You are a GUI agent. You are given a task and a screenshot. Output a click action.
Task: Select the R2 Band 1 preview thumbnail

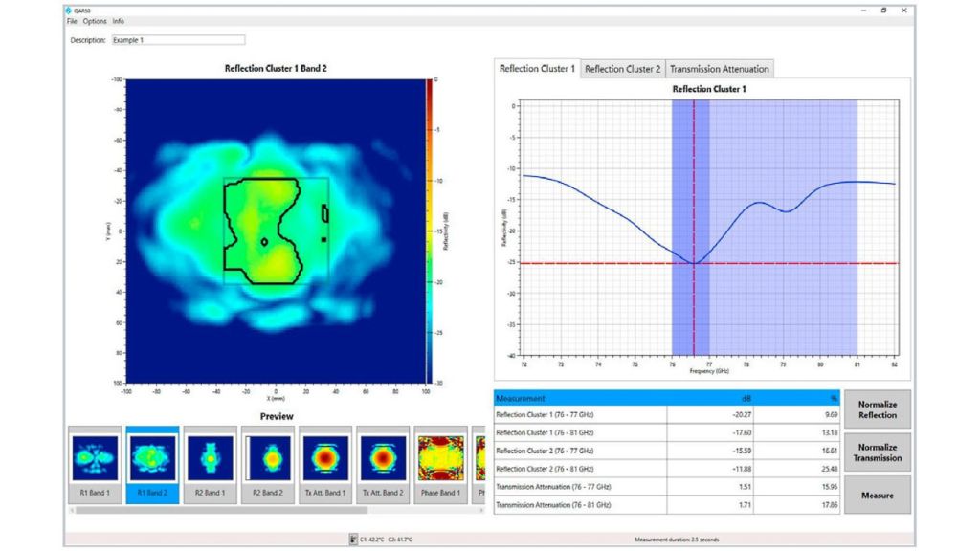(x=210, y=464)
